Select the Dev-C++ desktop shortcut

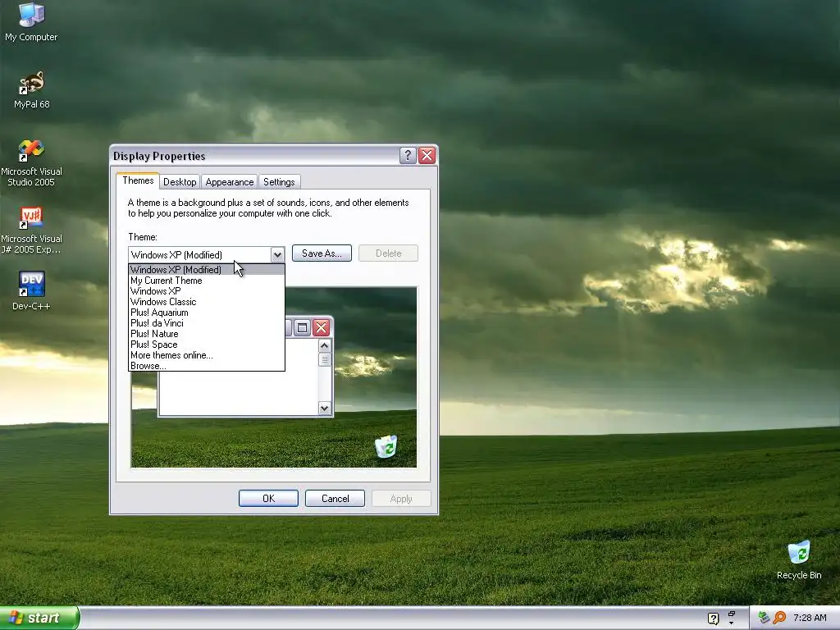[x=31, y=291]
